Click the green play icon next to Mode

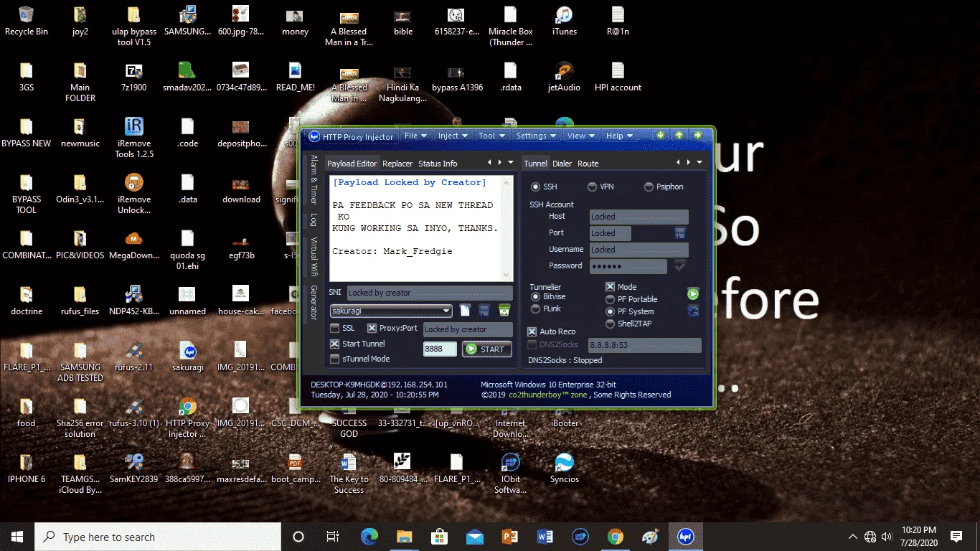coord(692,293)
